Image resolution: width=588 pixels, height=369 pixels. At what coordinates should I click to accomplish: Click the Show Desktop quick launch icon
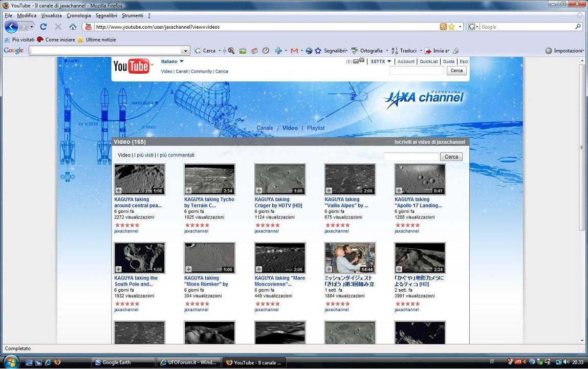click(29, 362)
